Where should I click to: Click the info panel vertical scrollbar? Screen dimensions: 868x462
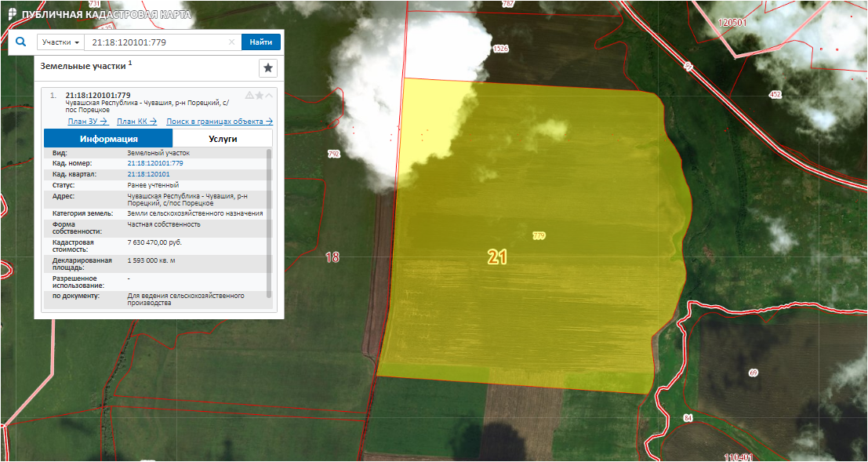(x=269, y=220)
